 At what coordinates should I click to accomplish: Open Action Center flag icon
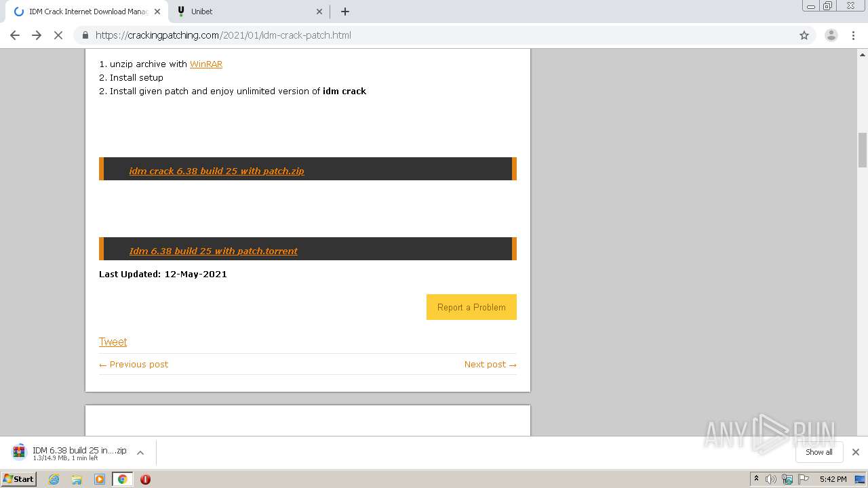[x=804, y=479]
